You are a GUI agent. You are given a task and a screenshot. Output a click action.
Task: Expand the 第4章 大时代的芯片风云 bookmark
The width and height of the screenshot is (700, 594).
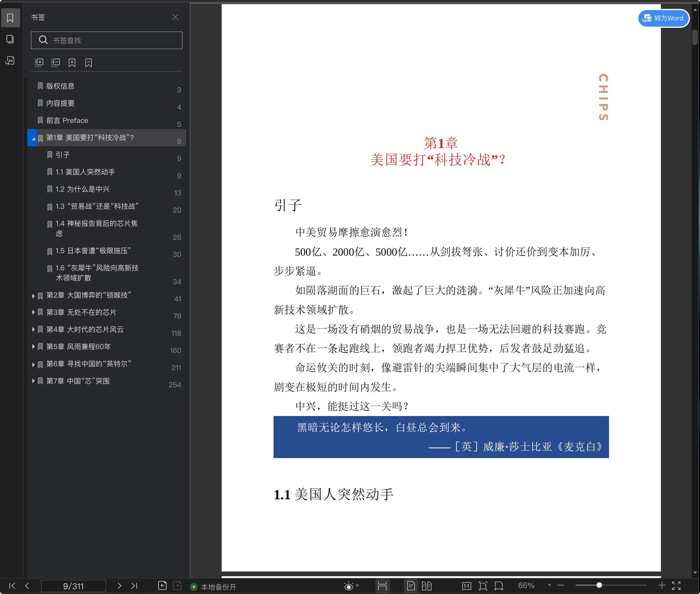[33, 330]
